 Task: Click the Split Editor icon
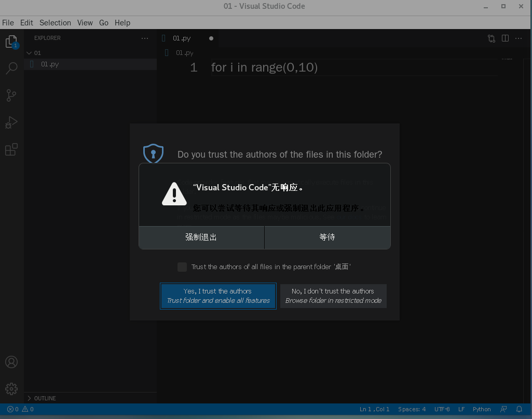tap(505, 38)
